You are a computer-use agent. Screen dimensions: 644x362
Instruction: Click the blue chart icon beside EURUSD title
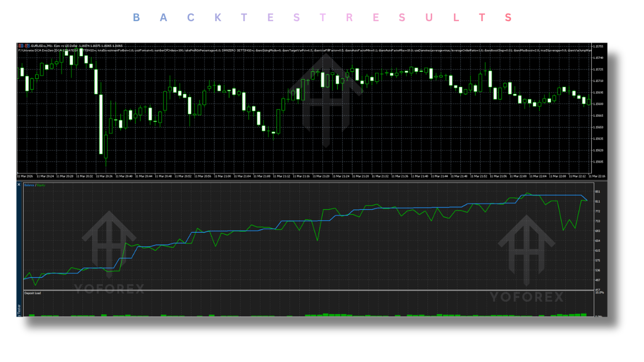point(27,46)
